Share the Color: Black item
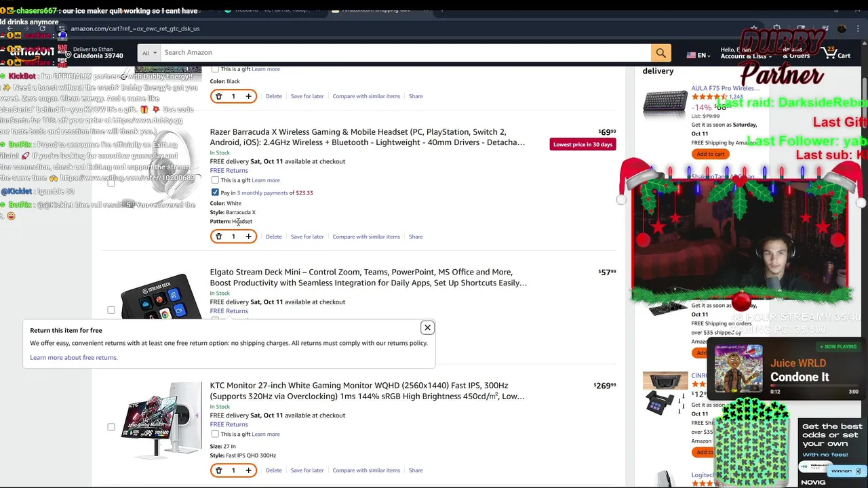868x488 pixels. tap(416, 96)
